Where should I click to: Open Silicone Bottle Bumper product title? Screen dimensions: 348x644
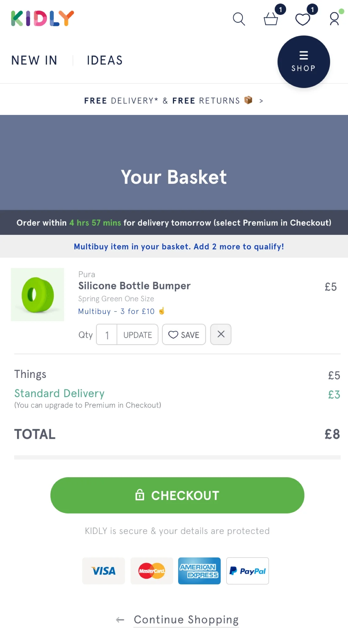135,286
